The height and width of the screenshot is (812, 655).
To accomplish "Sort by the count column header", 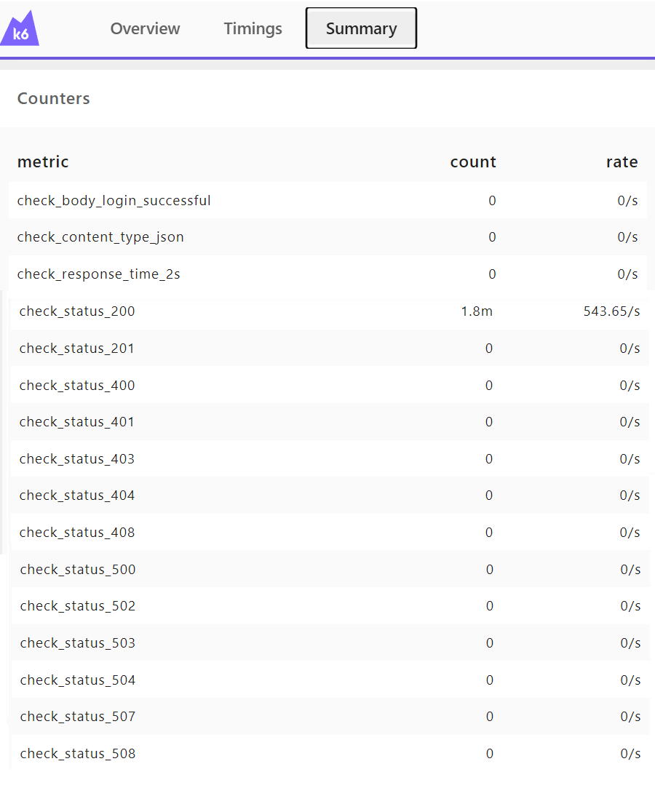I will (473, 162).
